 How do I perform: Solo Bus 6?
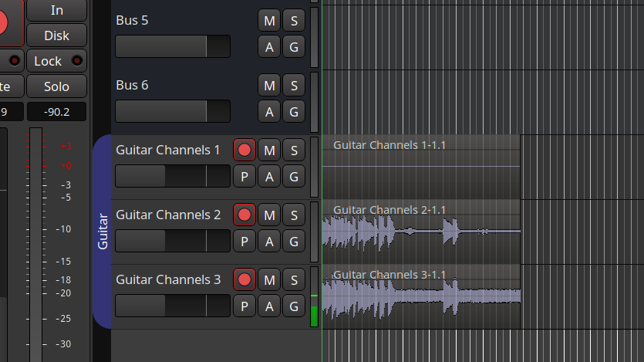293,85
